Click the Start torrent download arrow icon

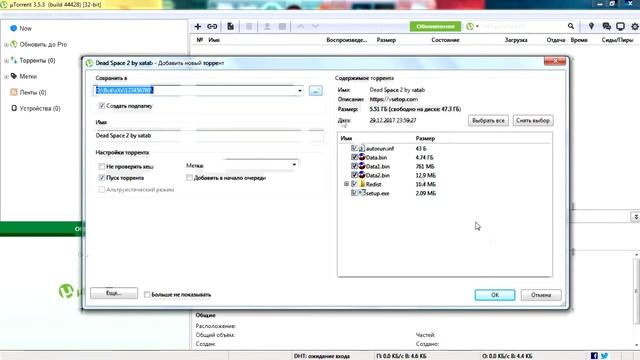[x=267, y=27]
